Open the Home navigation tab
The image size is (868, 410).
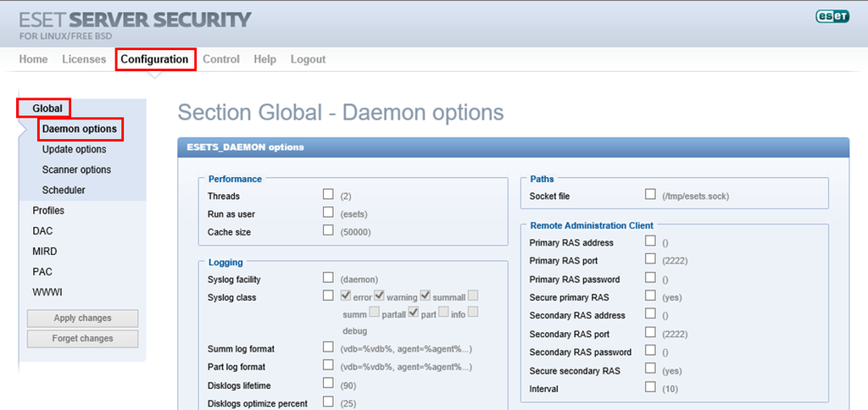click(x=33, y=59)
